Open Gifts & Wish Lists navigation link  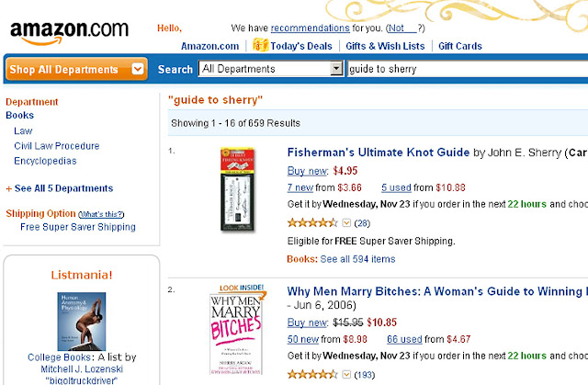tap(385, 46)
